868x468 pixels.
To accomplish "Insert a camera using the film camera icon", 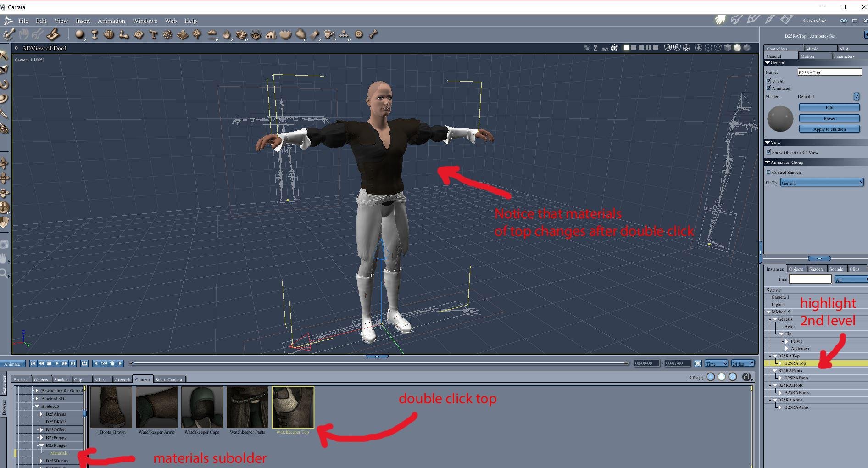I will [329, 34].
